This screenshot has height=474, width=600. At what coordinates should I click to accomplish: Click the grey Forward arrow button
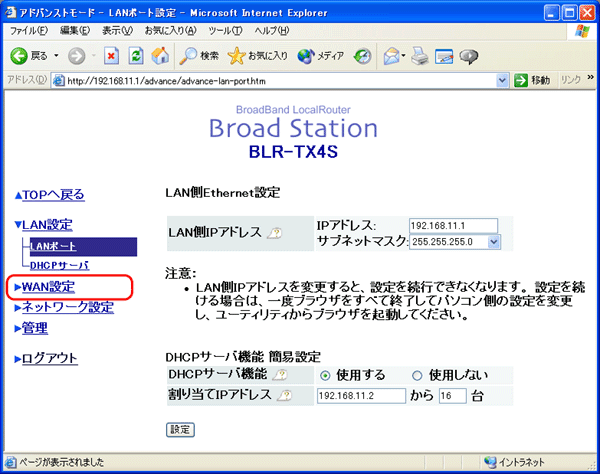(77, 56)
